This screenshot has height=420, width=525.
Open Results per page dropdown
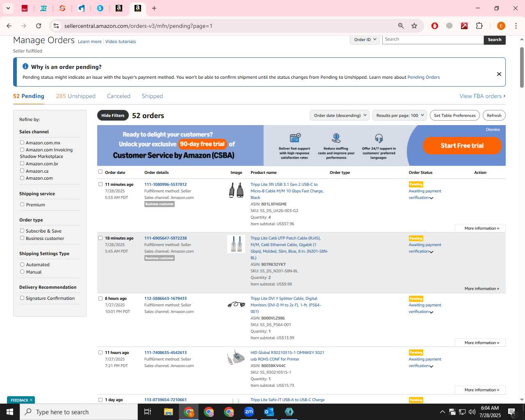pyautogui.click(x=399, y=115)
